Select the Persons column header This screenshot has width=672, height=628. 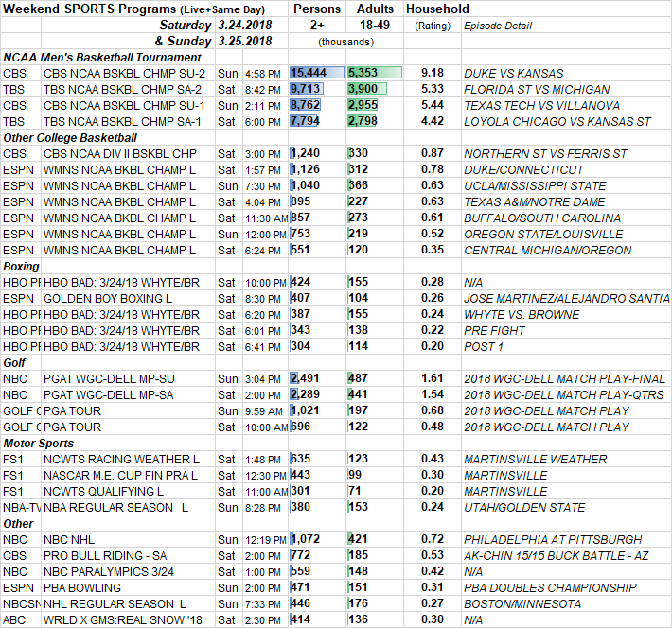click(317, 9)
